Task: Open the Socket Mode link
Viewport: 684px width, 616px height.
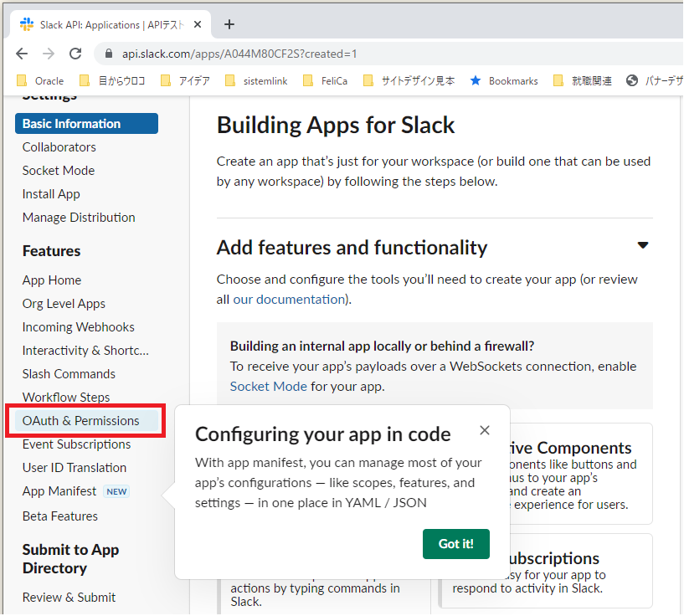Action: pyautogui.click(x=268, y=387)
